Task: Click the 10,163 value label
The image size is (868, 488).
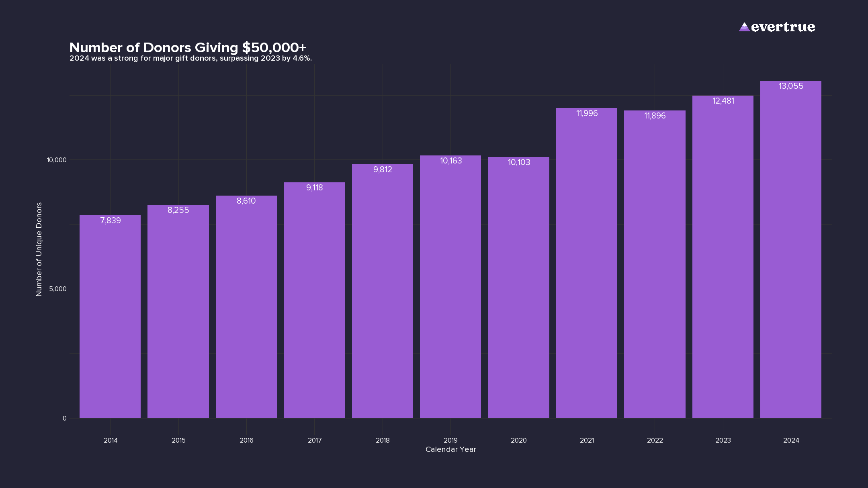Action: (450, 161)
